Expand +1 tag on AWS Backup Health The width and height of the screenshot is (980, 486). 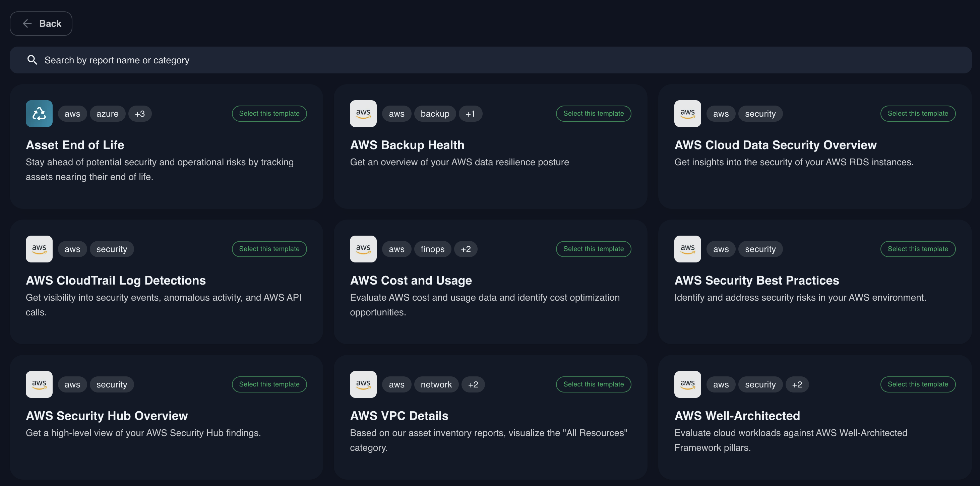(470, 114)
